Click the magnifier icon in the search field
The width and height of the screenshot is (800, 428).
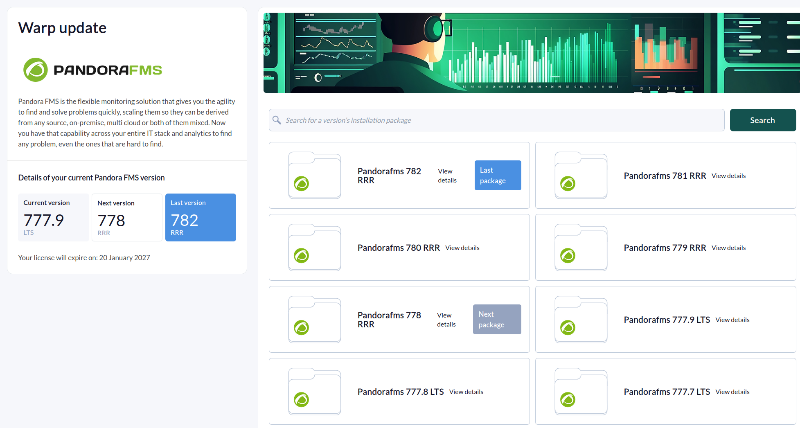[277, 120]
